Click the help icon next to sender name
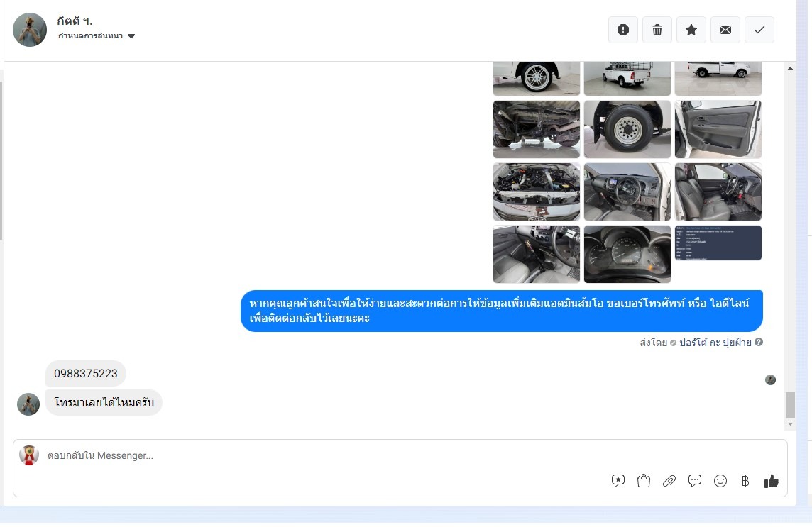Viewport: 812px width, 527px height. point(759,342)
